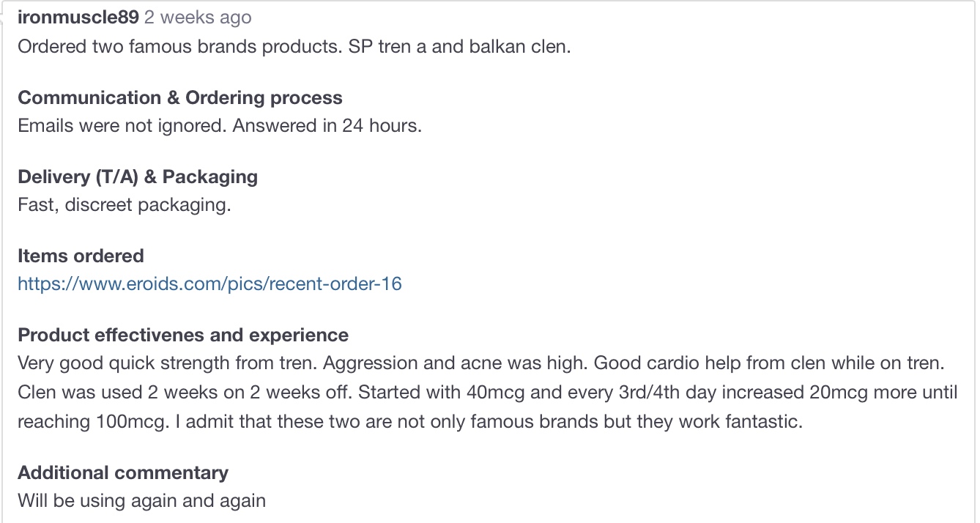
Task: Click the "Delivery (T/A) & Packaging" heading
Action: (138, 177)
